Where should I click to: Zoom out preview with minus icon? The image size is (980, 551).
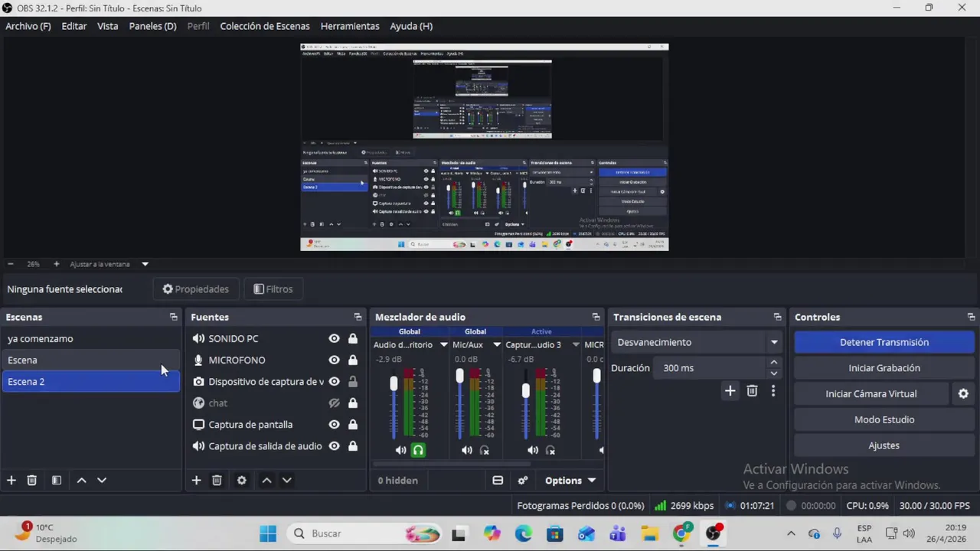click(x=11, y=264)
